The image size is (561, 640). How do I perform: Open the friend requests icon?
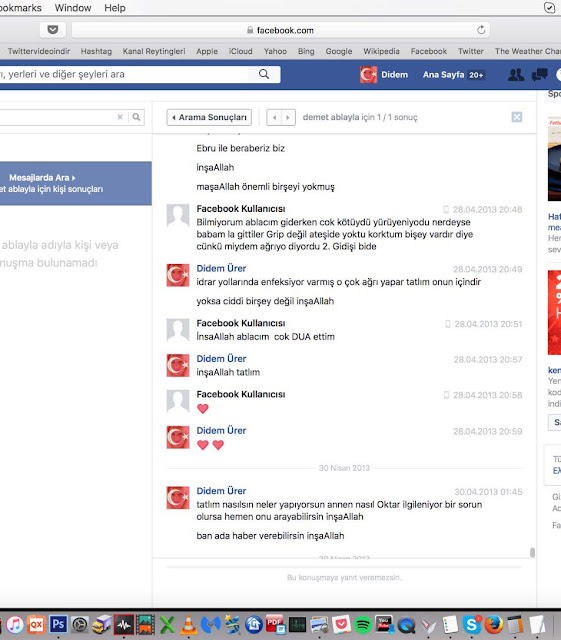pyautogui.click(x=516, y=75)
